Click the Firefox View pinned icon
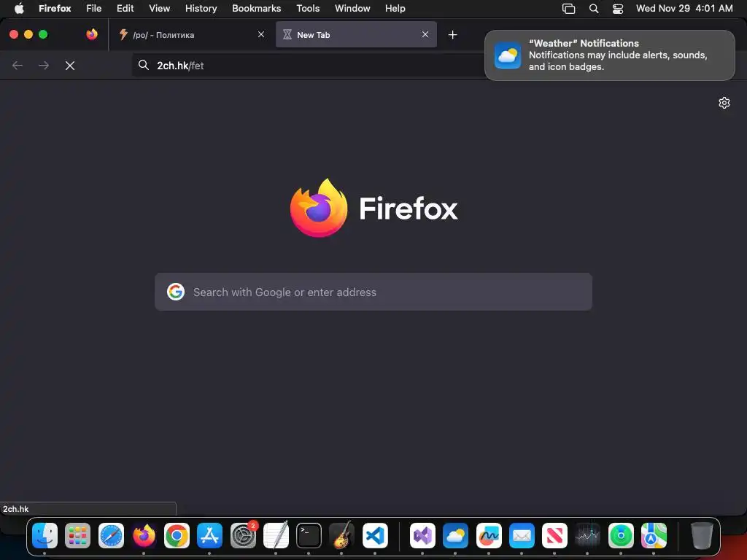The height and width of the screenshot is (560, 747). click(92, 34)
